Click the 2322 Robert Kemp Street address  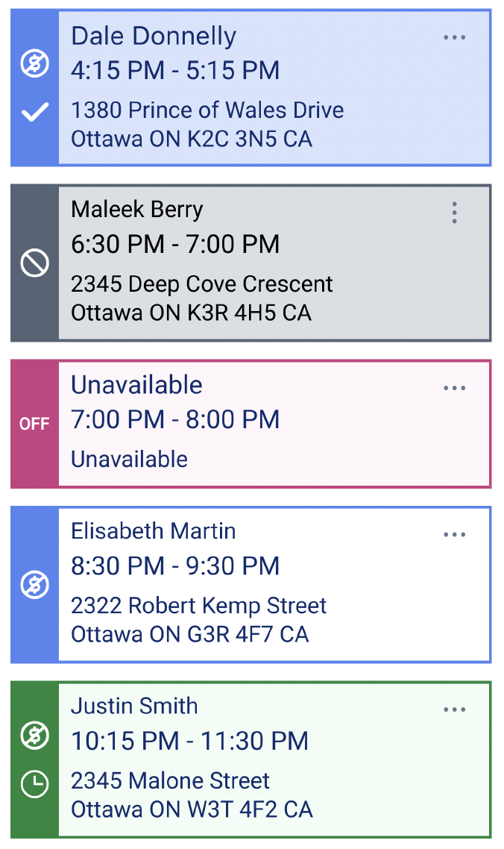(x=199, y=606)
